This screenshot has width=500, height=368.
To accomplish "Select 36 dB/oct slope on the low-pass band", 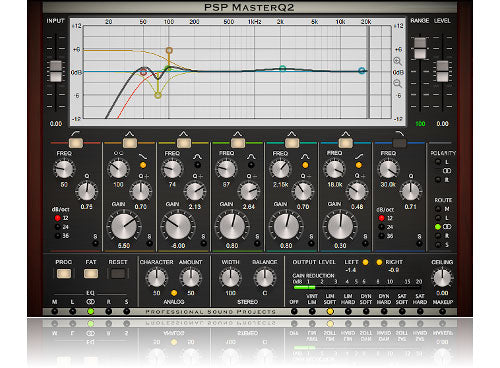I will (x=382, y=236).
